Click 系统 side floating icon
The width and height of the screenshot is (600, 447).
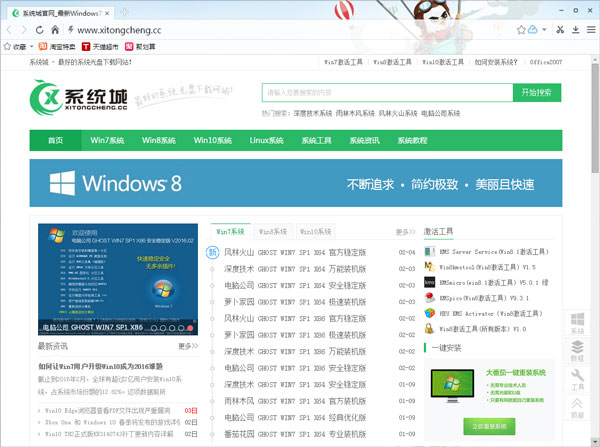577,323
